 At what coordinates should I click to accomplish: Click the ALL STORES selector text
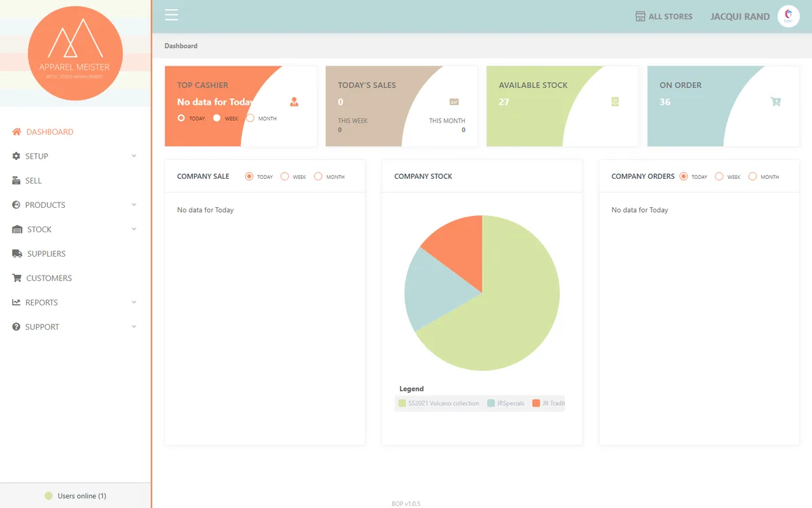tap(671, 16)
